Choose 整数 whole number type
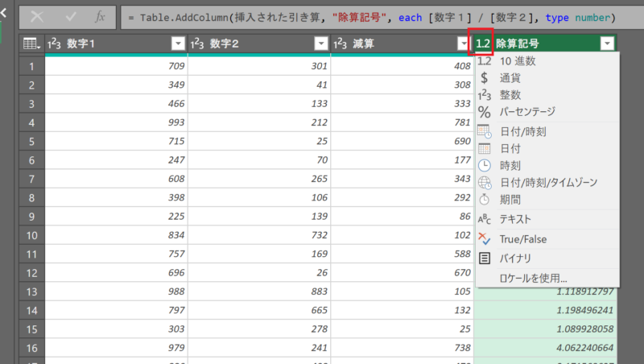Screen dimensions: 644x364 point(510,95)
